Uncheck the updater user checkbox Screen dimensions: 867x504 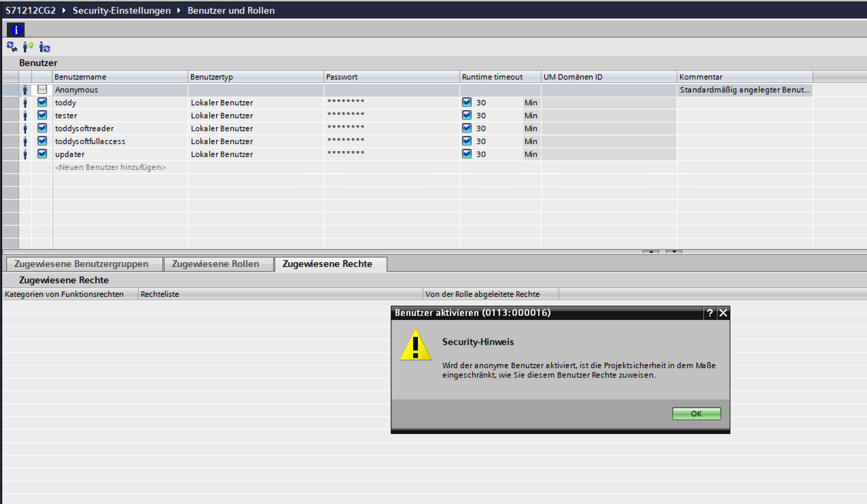[x=42, y=154]
